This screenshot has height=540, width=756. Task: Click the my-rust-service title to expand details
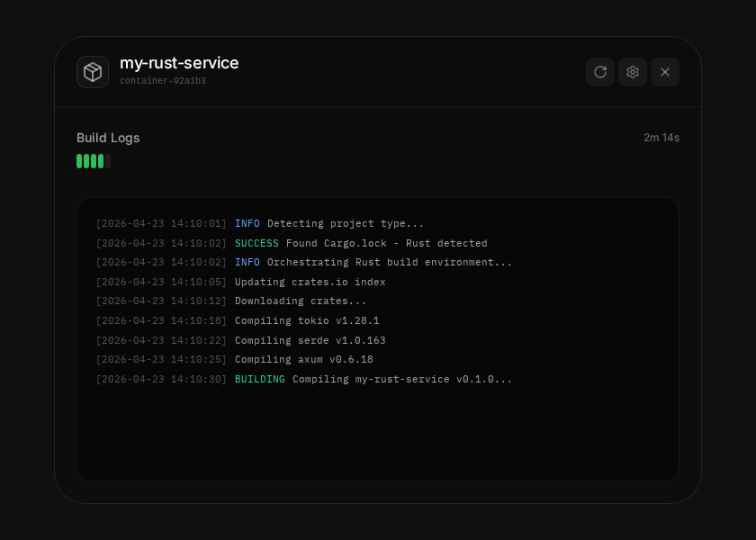(x=179, y=63)
